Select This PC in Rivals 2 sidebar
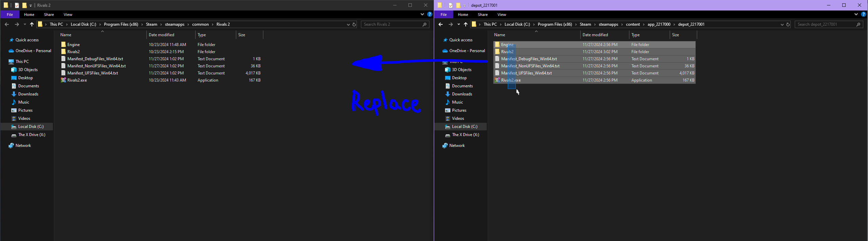 22,62
